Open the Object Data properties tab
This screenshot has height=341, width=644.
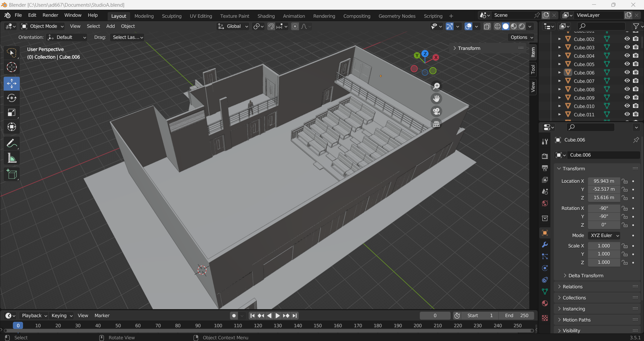545,292
